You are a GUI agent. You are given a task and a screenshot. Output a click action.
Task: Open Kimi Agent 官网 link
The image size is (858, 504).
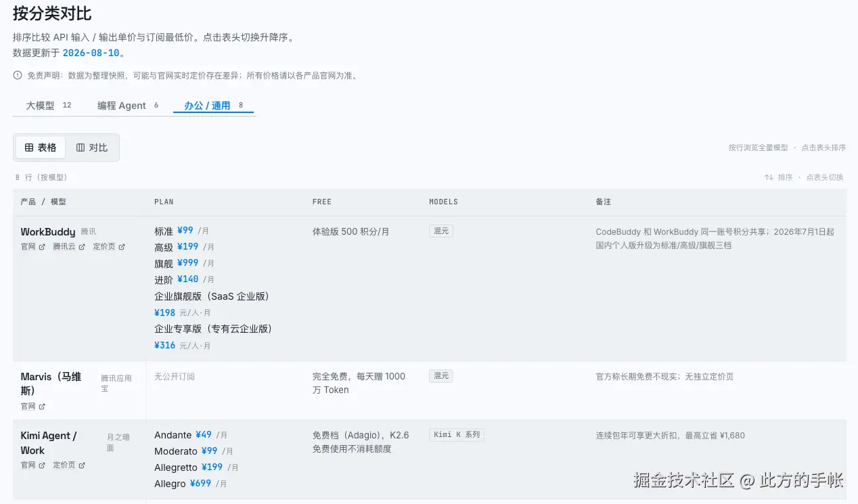coord(33,465)
